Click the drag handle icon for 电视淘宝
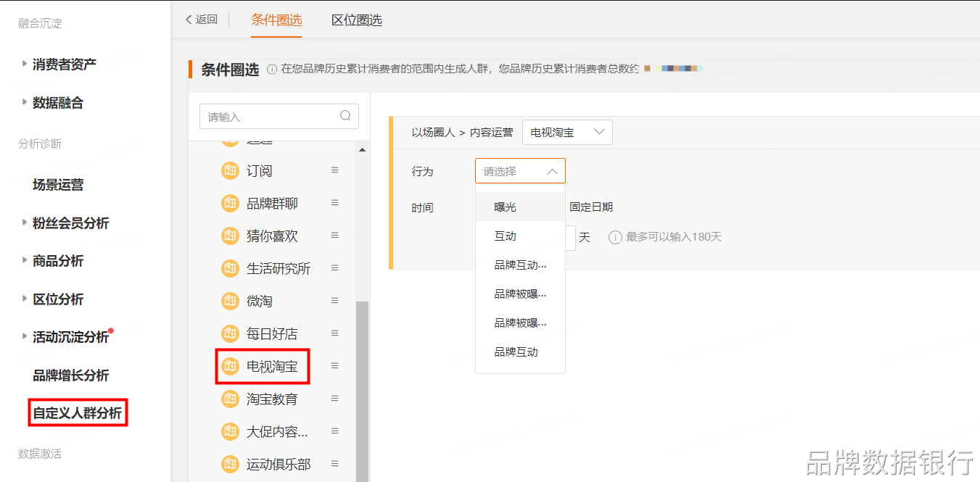The height and width of the screenshot is (482, 980). [x=335, y=366]
